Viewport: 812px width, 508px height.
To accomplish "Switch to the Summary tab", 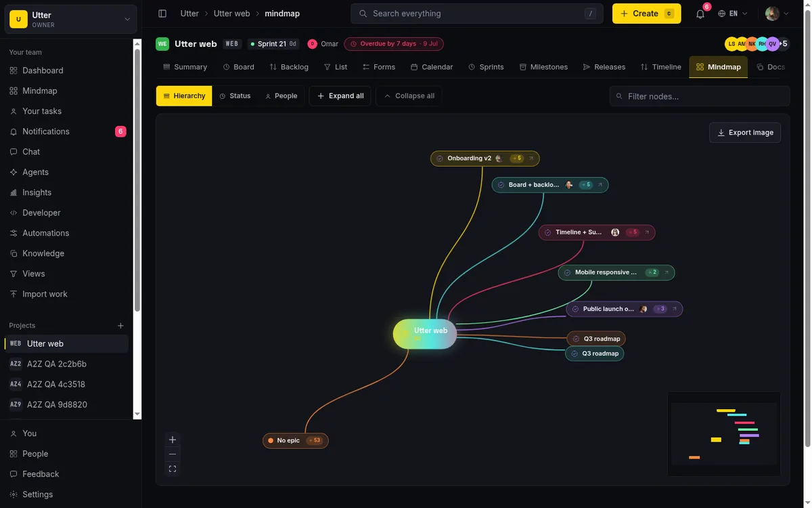I will pyautogui.click(x=185, y=67).
